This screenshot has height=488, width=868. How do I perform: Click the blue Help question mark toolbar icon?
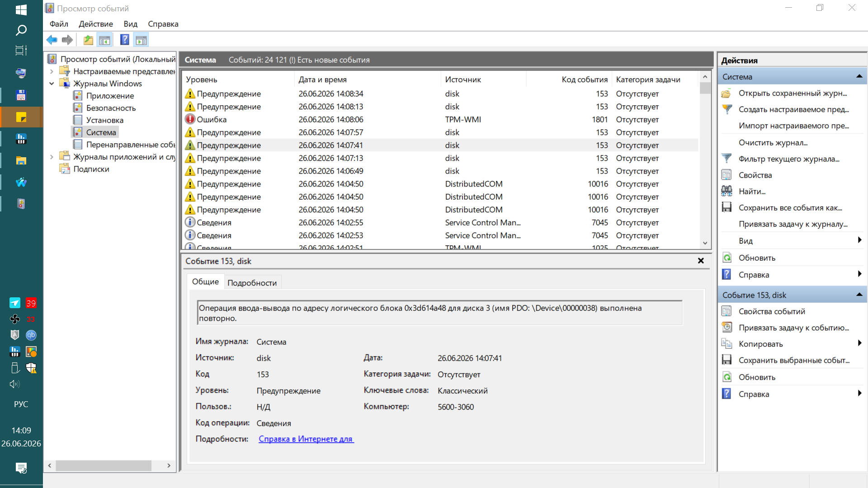click(125, 40)
